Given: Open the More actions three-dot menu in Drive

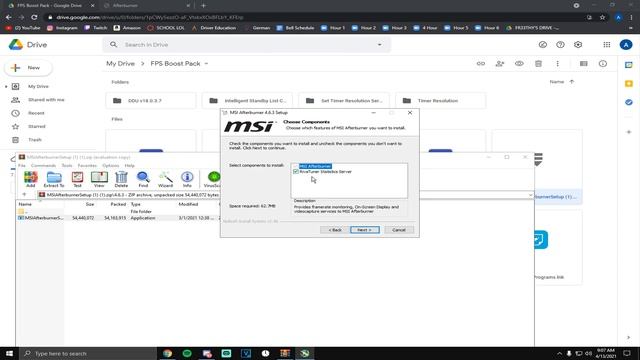Looking at the screenshot, I should pyautogui.click(x=558, y=64).
